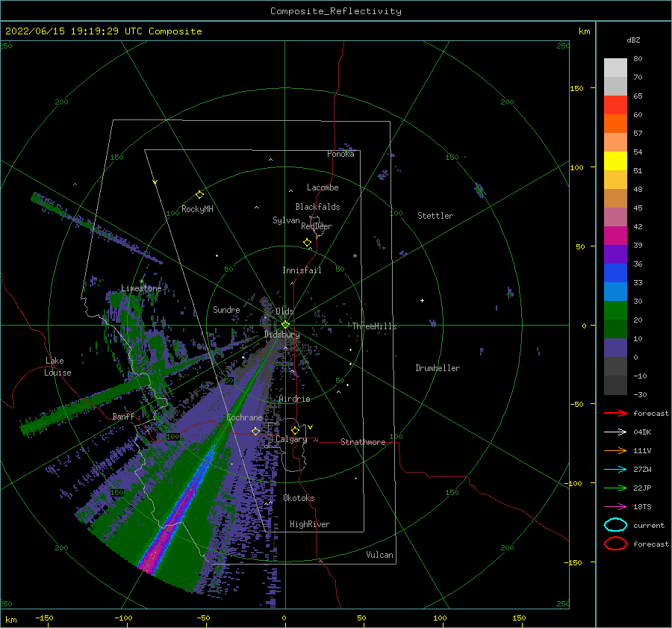Click the Strathmore label

pyautogui.click(x=363, y=442)
